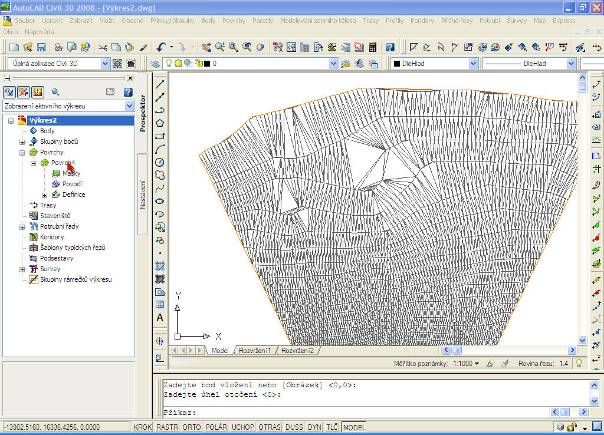The image size is (604, 435).
Task: Toggle UCHOP object snap
Action: 243,427
